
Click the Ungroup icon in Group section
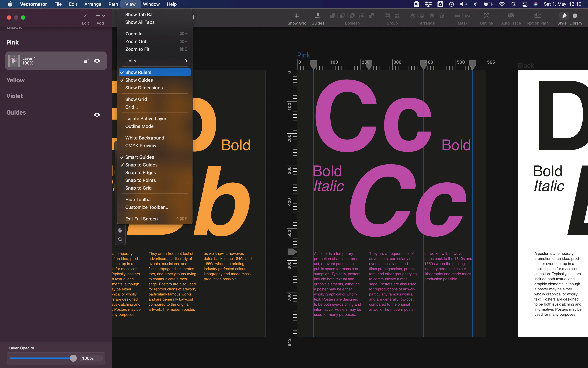click(397, 16)
